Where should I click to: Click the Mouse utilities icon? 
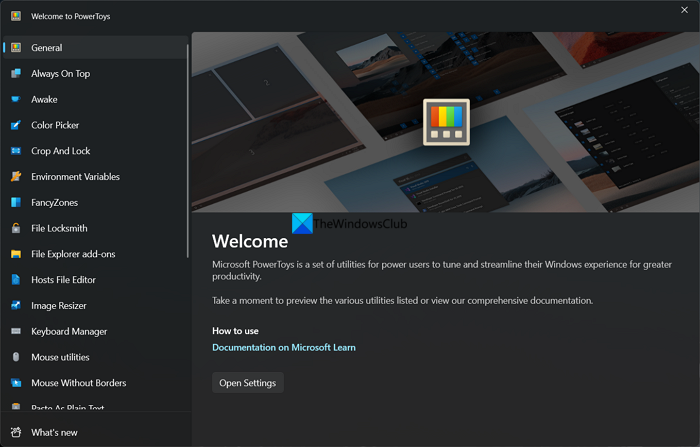16,357
